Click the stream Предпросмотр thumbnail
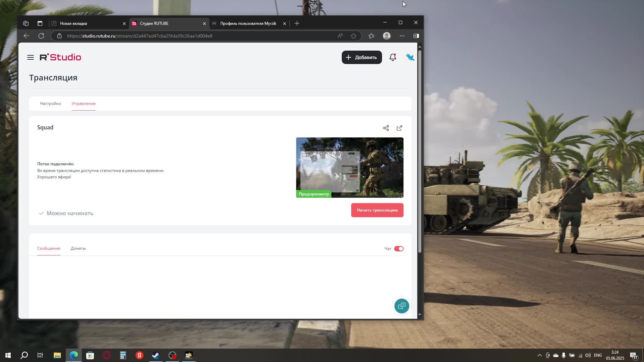 [350, 167]
